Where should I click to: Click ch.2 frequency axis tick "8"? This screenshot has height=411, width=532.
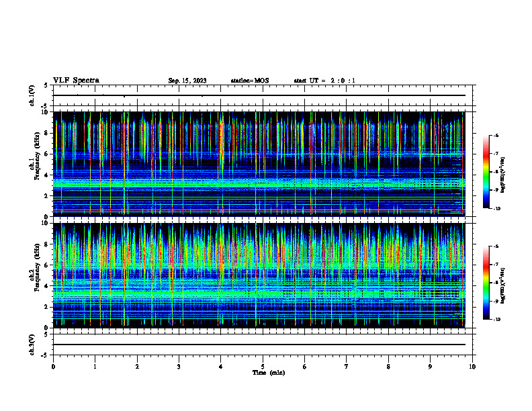pyautogui.click(x=47, y=244)
